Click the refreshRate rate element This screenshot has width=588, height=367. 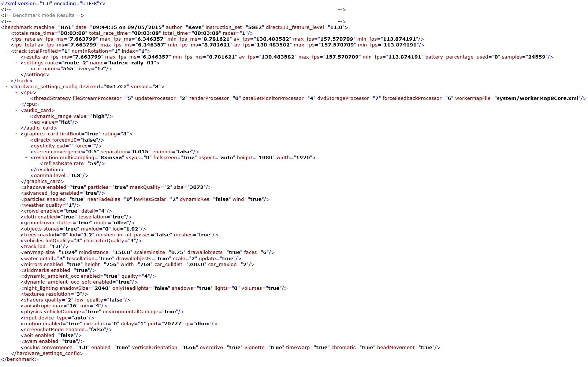tap(72, 164)
